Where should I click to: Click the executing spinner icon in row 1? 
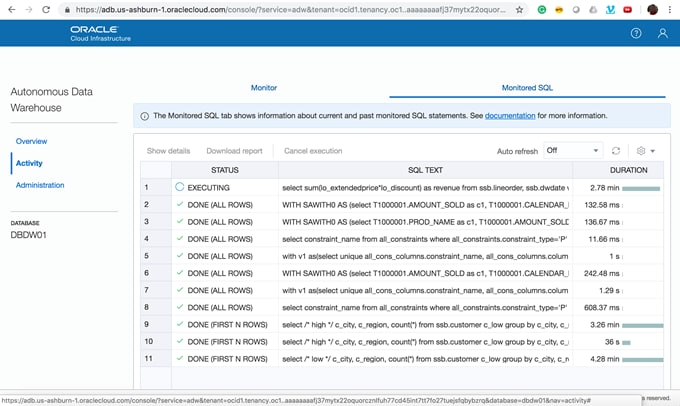click(180, 187)
